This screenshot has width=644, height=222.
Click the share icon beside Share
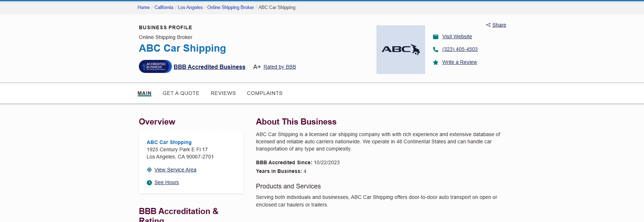(x=488, y=25)
